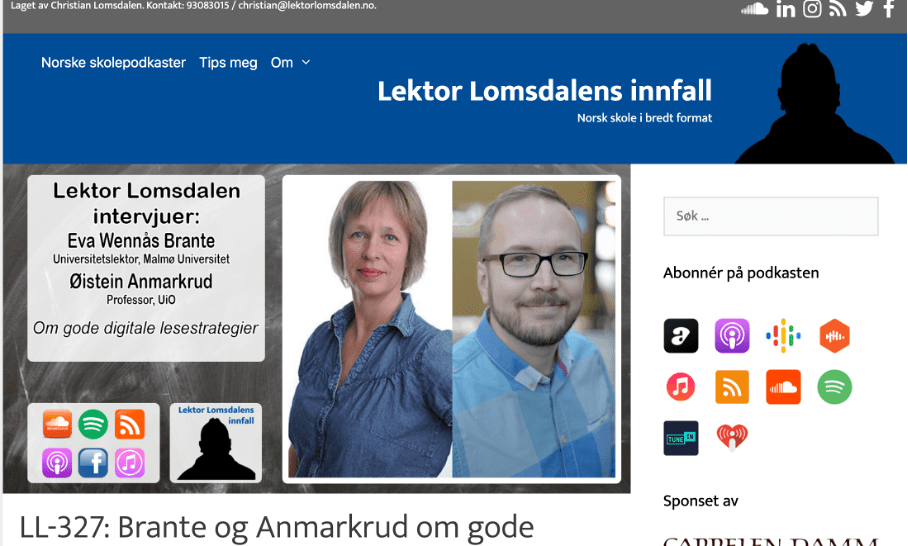
Task: Subscribe via Apple Podcasts purple icon in sidebar
Action: tap(732, 336)
